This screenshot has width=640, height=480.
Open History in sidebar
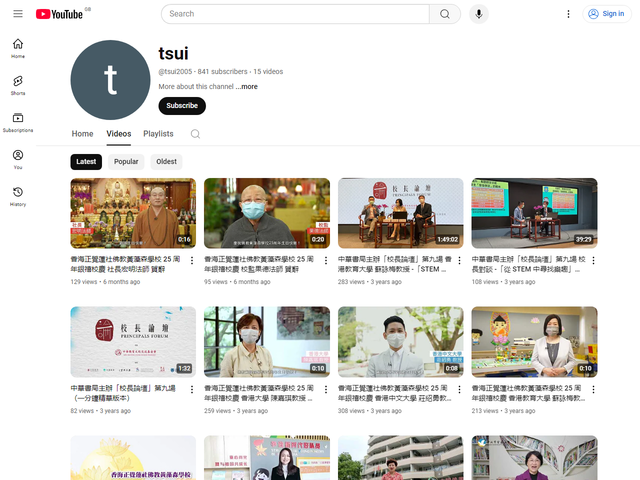pos(18,196)
